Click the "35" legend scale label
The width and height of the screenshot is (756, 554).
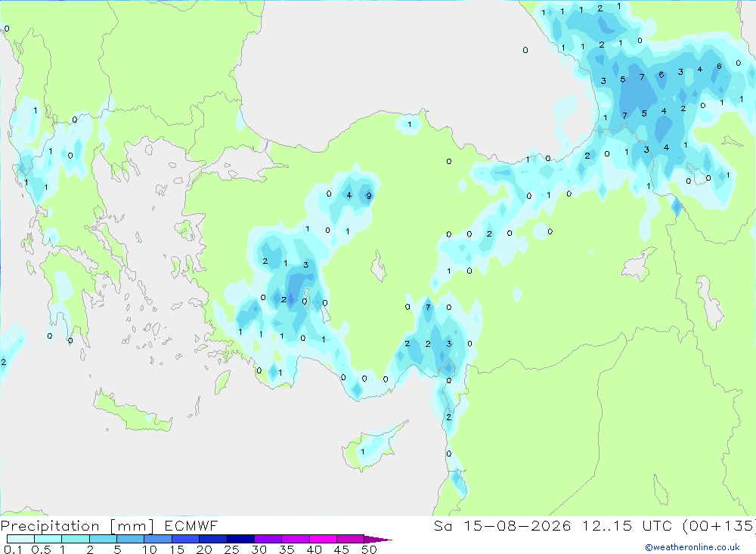click(x=287, y=549)
